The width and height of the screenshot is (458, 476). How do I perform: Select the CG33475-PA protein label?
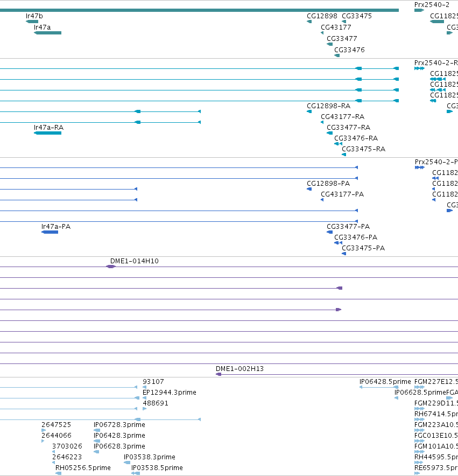click(363, 248)
